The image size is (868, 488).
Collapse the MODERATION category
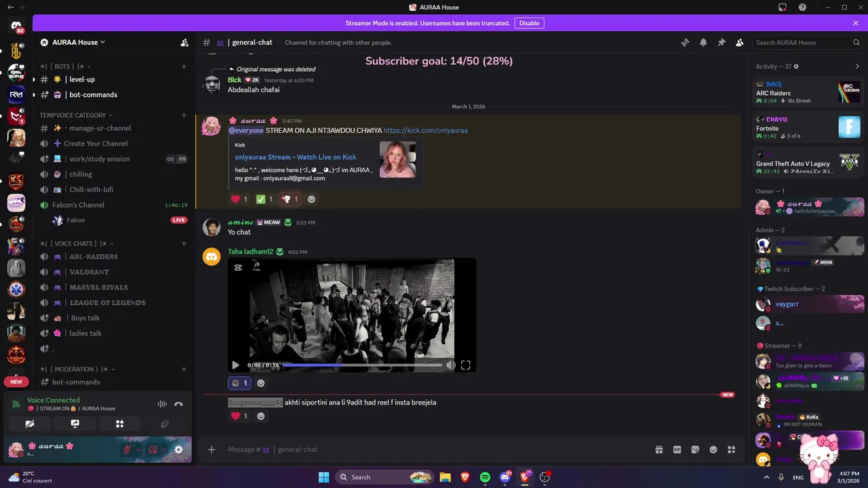click(x=79, y=369)
